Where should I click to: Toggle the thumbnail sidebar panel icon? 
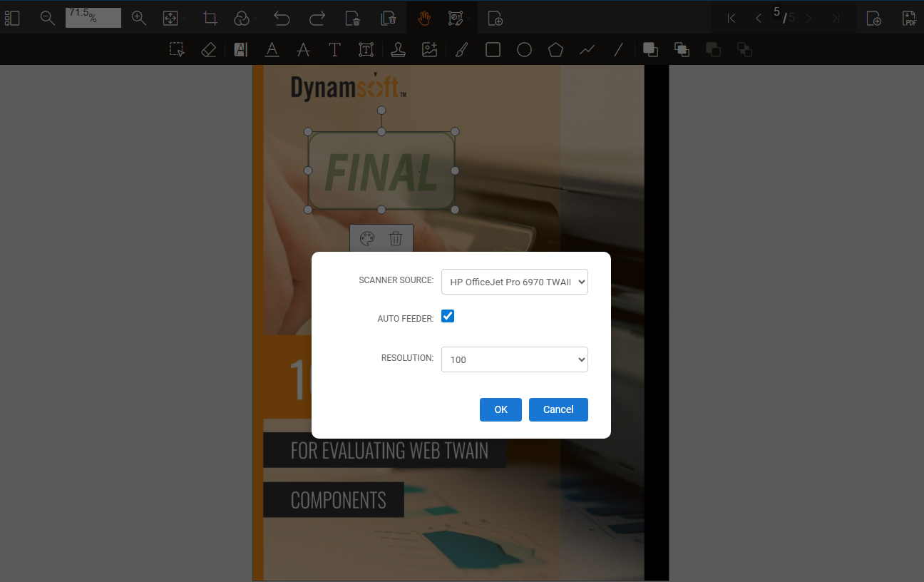click(x=12, y=19)
